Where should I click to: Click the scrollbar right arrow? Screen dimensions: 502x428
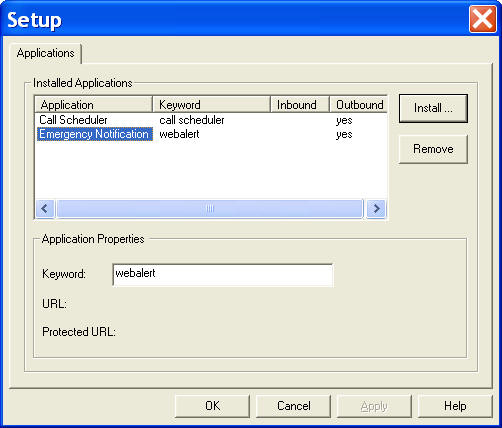pos(376,209)
